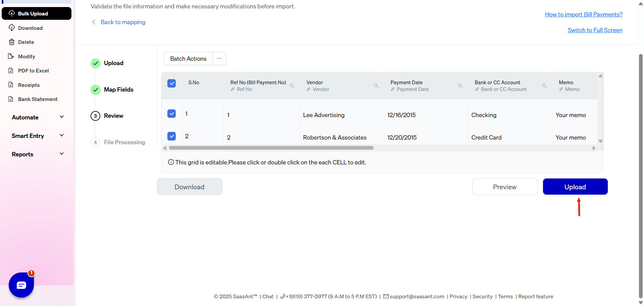Click Switch to Full Screen link
This screenshot has height=306, width=644.
[595, 30]
